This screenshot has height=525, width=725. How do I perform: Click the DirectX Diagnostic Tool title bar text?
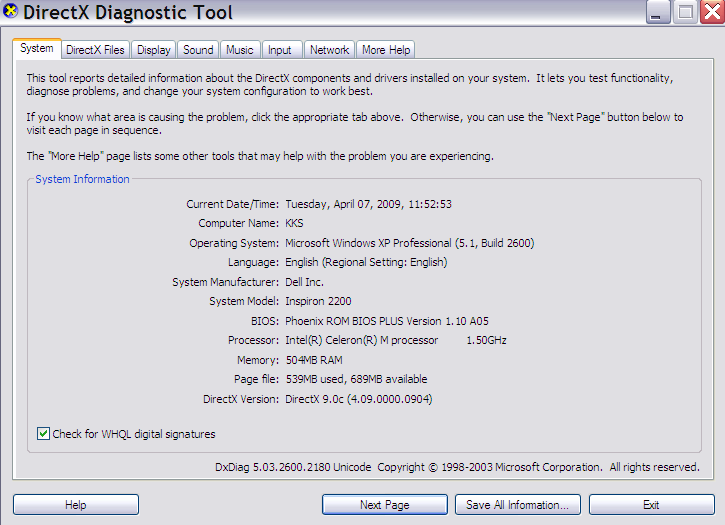[128, 13]
